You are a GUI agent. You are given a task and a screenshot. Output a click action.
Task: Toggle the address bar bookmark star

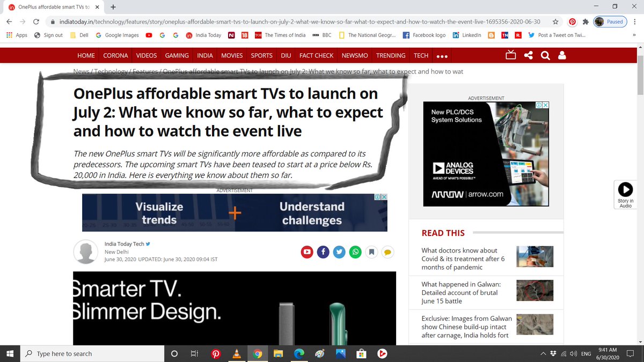pyautogui.click(x=555, y=21)
